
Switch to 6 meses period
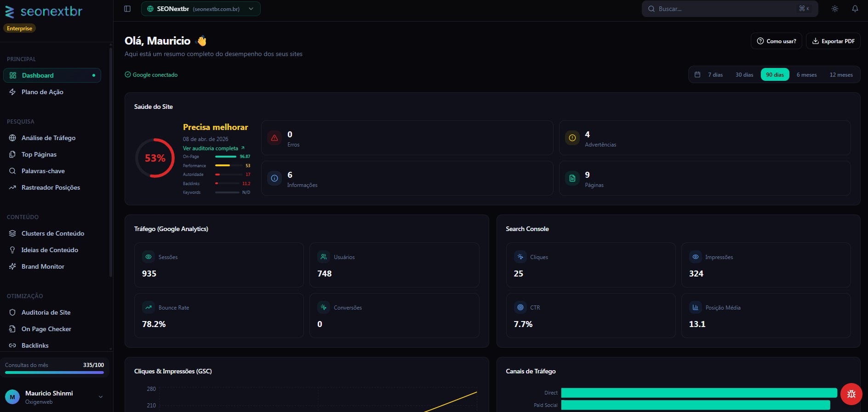(x=806, y=75)
